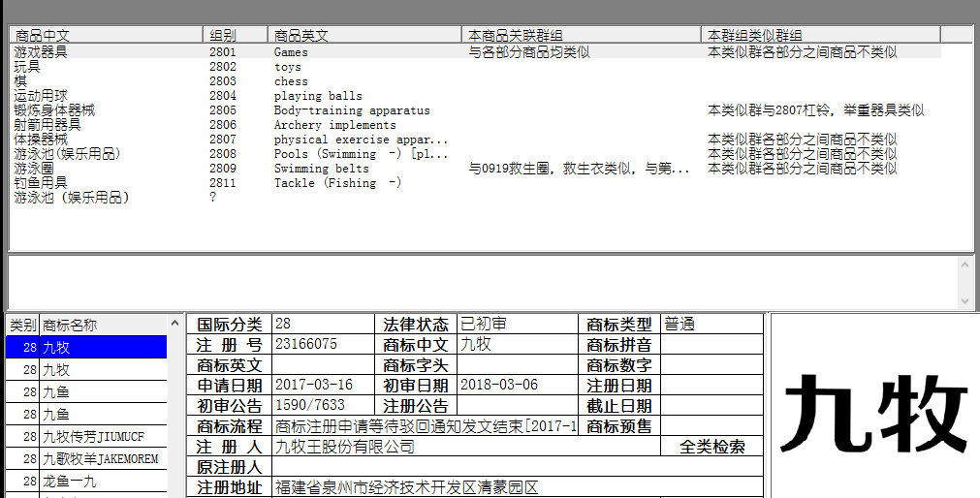Click the registration number 23166075 field
Image resolution: width=980 pixels, height=498 pixels.
[323, 344]
